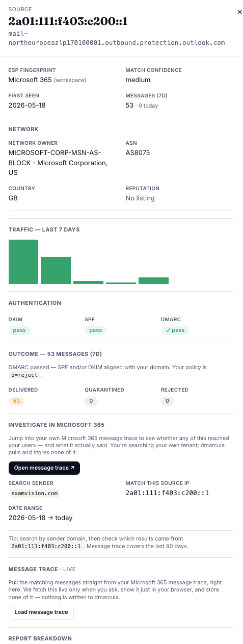The height and width of the screenshot is (644, 243).
Task: Select the second traffic bar
Action: point(56,270)
